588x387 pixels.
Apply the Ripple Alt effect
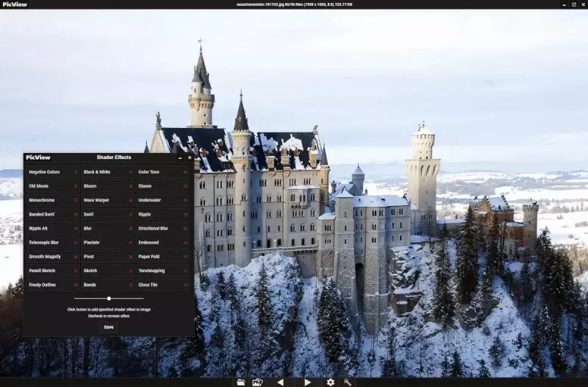point(52,228)
